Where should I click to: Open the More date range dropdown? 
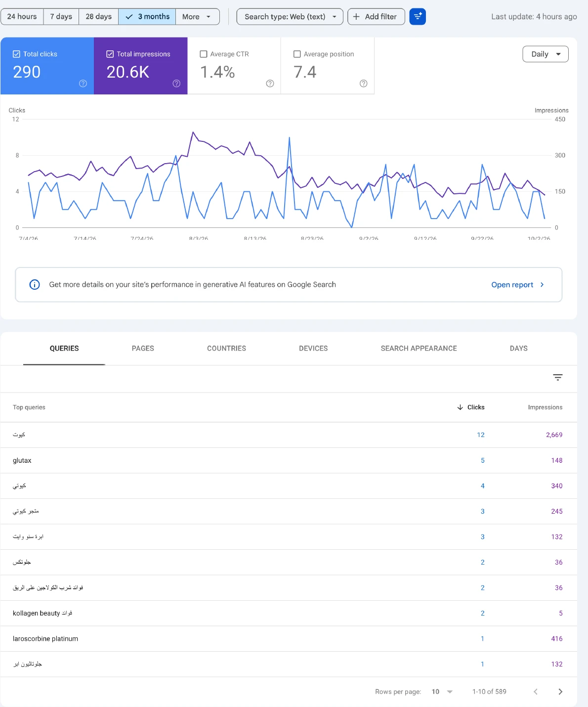click(197, 17)
